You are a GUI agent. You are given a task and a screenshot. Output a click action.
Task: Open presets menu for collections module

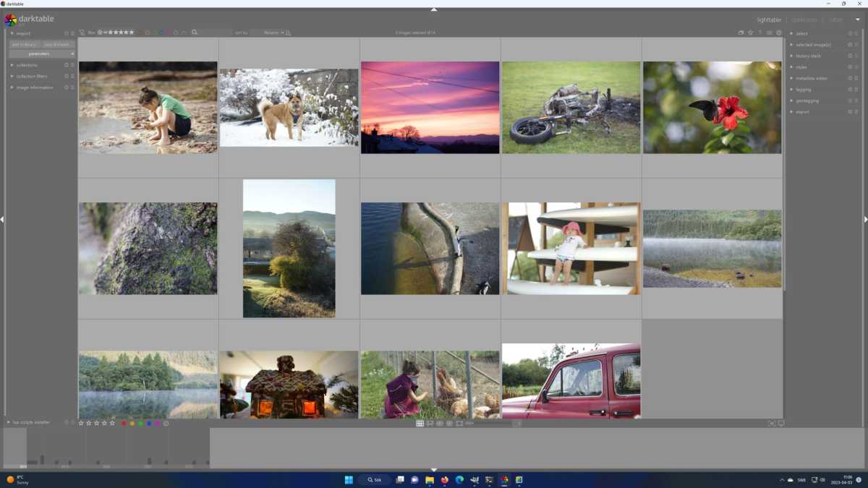tap(72, 65)
